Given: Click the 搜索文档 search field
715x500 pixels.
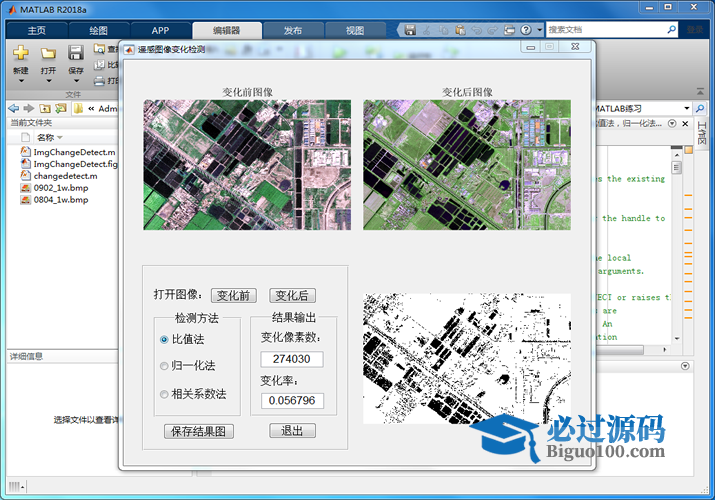Looking at the screenshot, I should pos(606,30).
